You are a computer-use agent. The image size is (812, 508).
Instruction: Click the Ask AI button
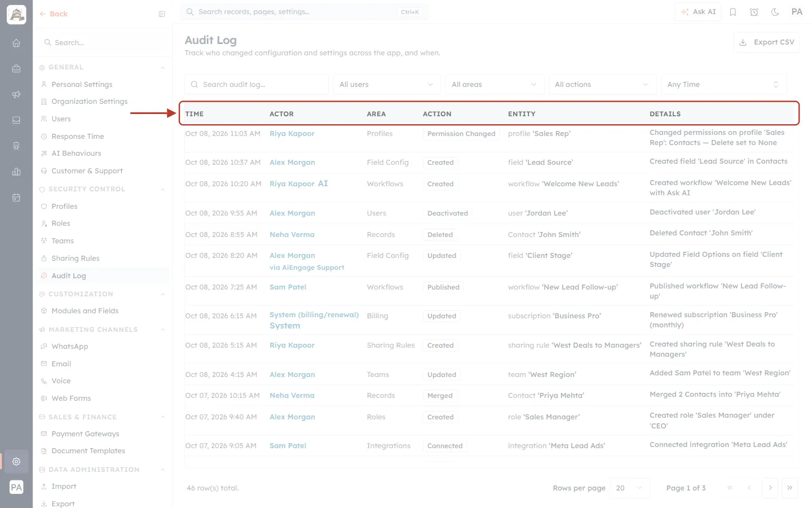coord(698,12)
